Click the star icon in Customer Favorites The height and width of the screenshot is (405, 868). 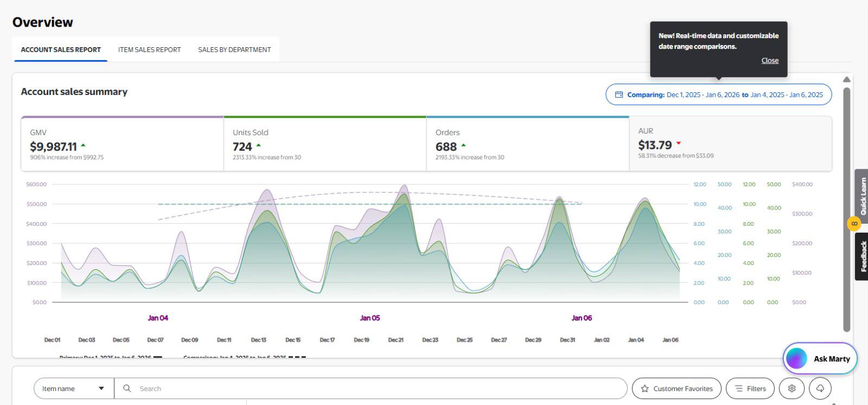point(644,388)
